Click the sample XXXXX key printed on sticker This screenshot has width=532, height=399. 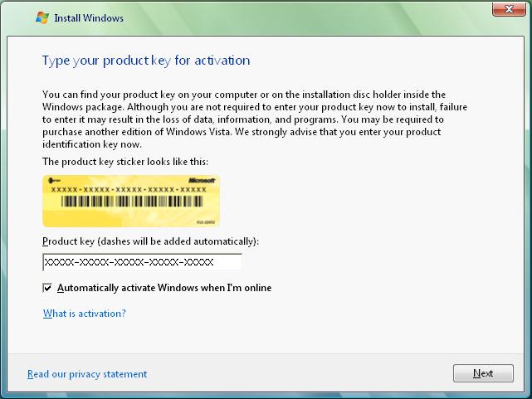tap(129, 190)
